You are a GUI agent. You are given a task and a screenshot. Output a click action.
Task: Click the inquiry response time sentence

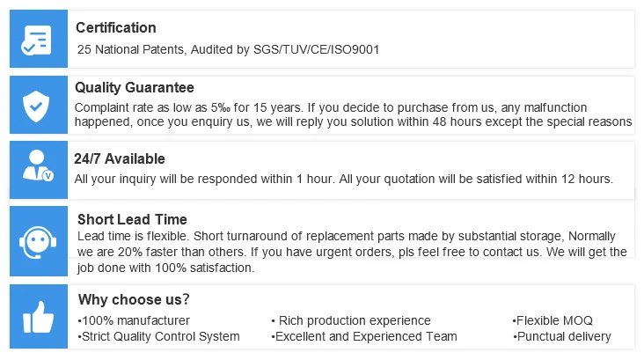coord(343,180)
